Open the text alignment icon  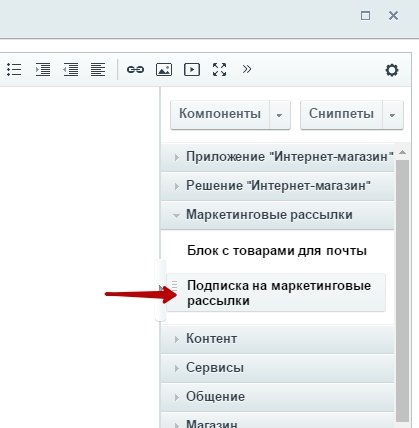[x=98, y=70]
